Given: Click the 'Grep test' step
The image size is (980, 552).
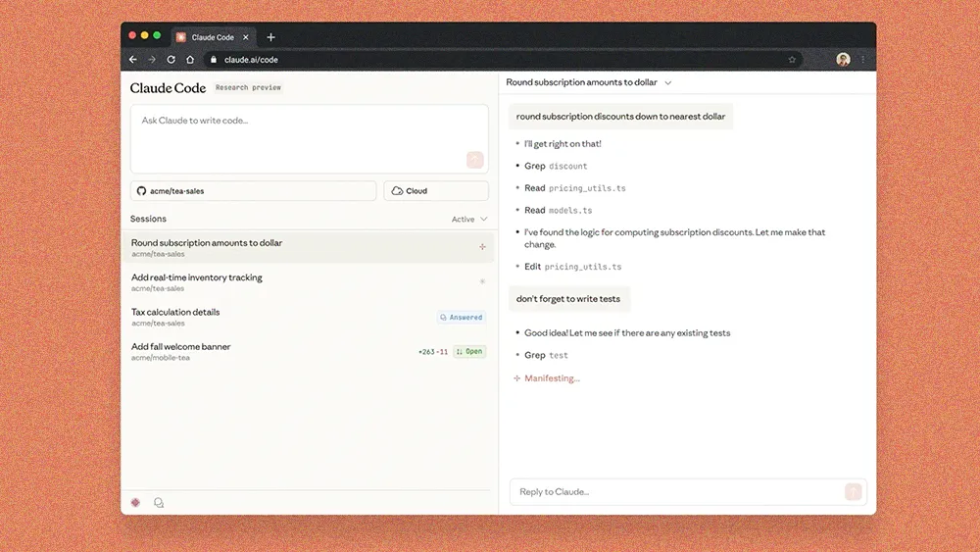Looking at the screenshot, I should [546, 355].
